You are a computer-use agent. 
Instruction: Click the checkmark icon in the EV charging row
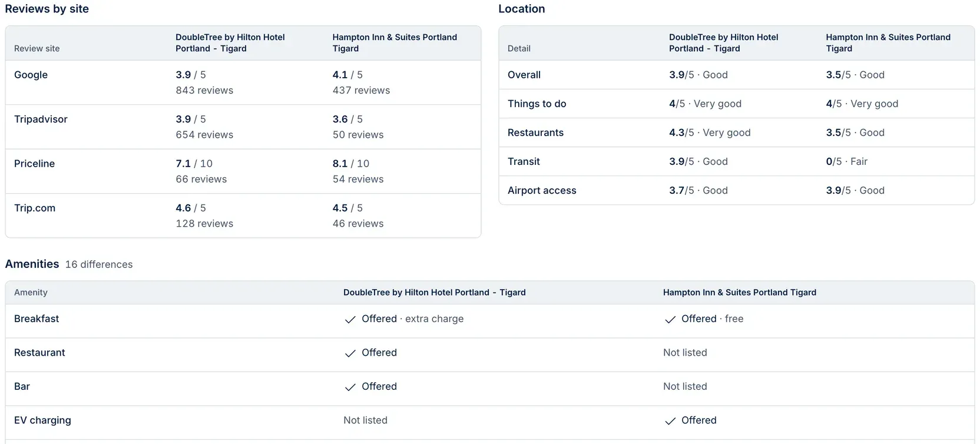point(670,421)
